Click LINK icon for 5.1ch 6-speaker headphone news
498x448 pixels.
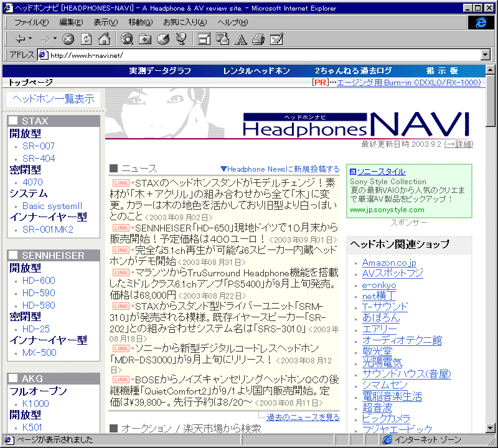click(x=121, y=250)
